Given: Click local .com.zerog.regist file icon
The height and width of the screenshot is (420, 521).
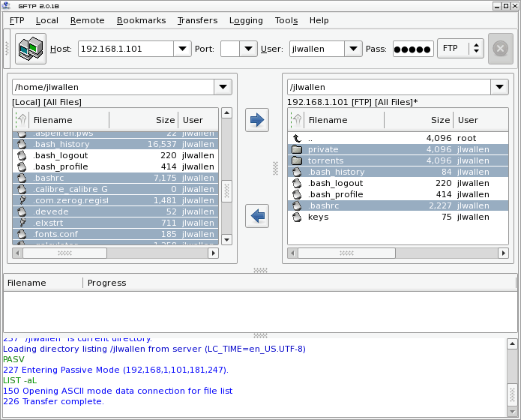Looking at the screenshot, I should (x=22, y=200).
